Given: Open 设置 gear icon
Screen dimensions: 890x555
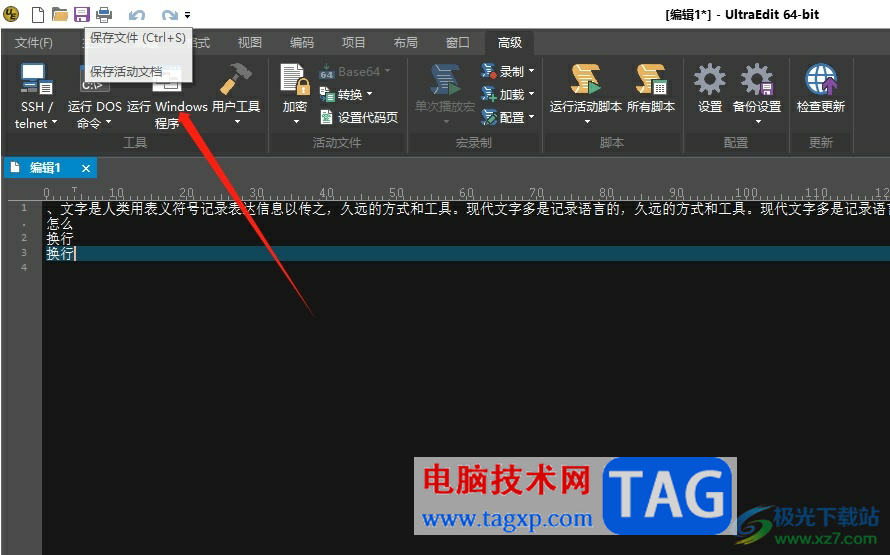Looking at the screenshot, I should point(710,79).
